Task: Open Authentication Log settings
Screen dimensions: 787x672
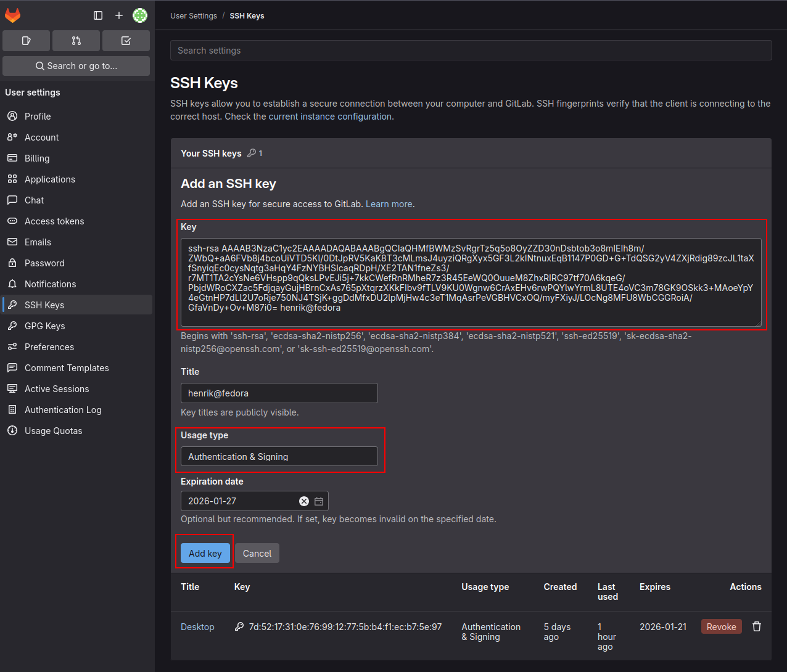Action: tap(77, 409)
